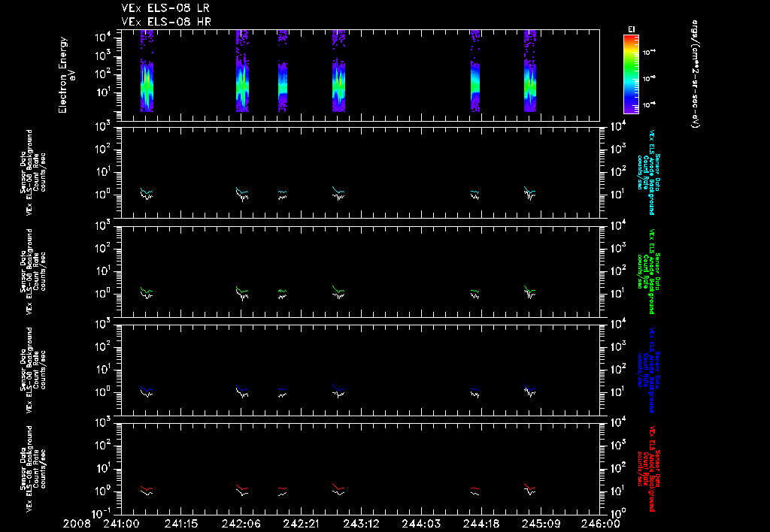Click the 10⁻¹ tick on bottom panel's left axis
Viewport: 770px width, 532px height.
click(x=102, y=513)
